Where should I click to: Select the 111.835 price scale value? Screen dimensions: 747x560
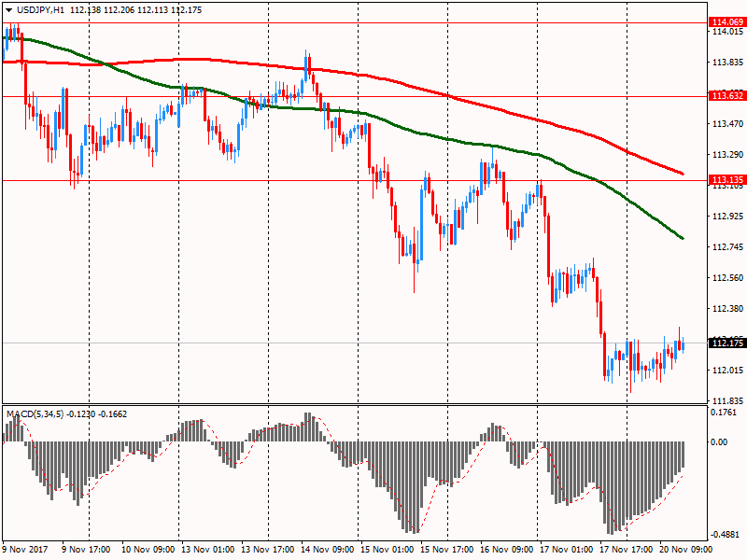tap(727, 401)
